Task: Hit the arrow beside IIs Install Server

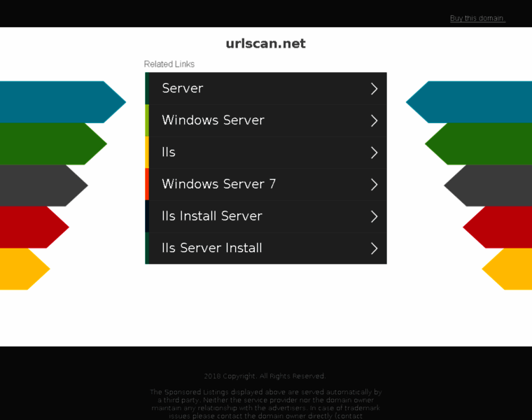Action: (374, 216)
